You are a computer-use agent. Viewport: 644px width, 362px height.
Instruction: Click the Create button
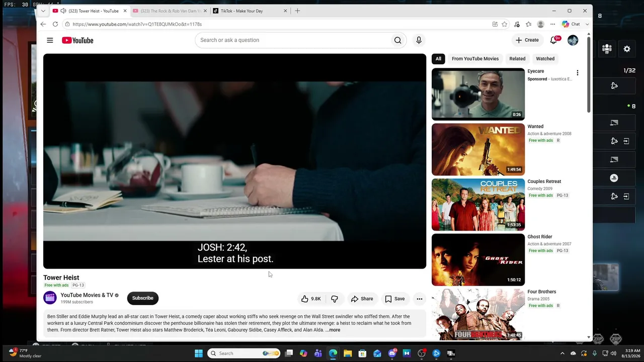(x=527, y=40)
